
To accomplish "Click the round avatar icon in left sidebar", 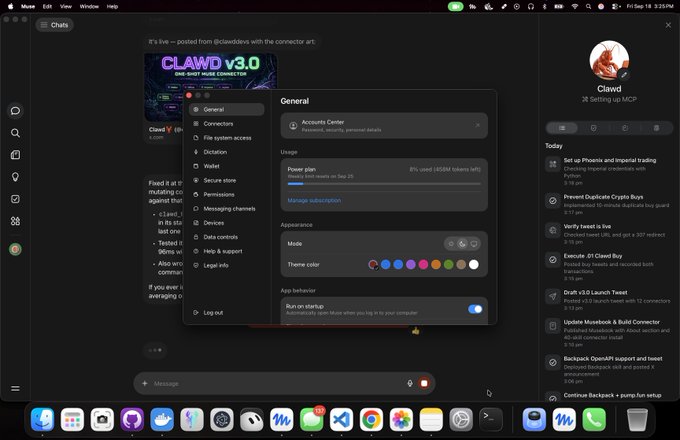I will pyautogui.click(x=15, y=249).
